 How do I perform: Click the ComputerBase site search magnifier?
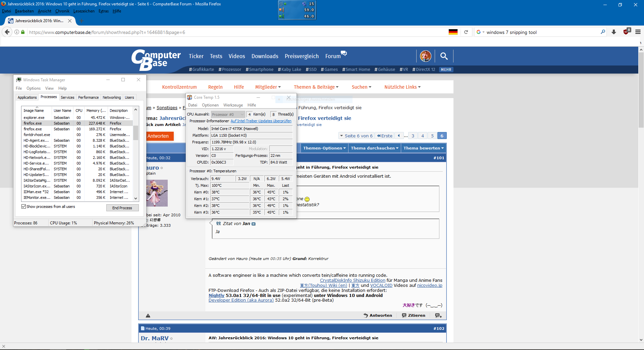(444, 56)
